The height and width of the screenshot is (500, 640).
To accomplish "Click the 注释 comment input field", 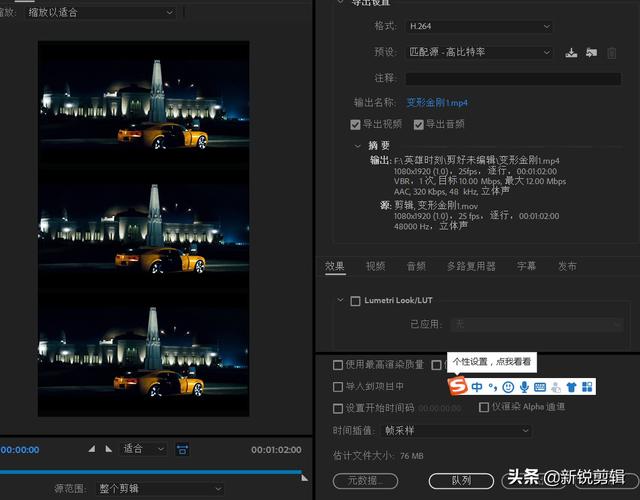I will 513,78.
